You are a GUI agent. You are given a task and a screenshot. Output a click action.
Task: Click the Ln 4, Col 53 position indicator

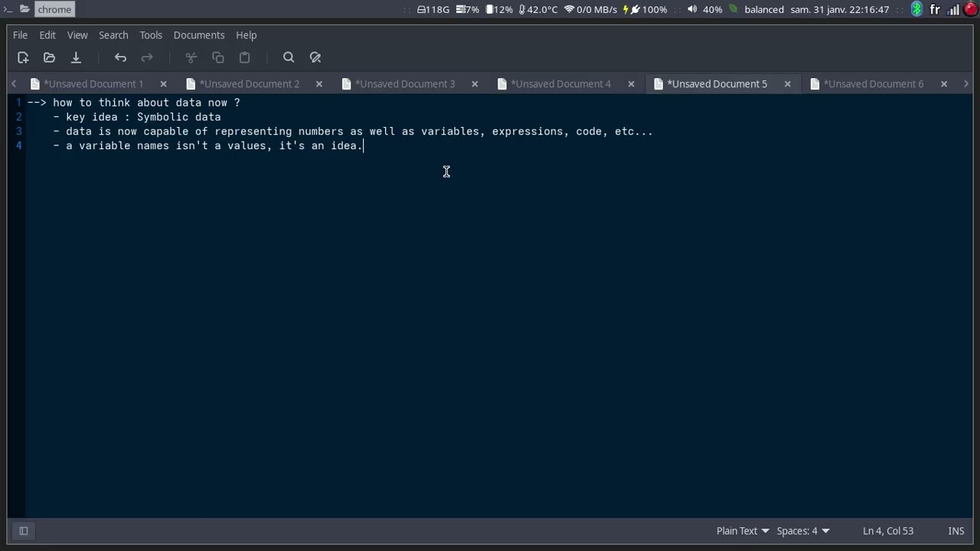coord(888,530)
